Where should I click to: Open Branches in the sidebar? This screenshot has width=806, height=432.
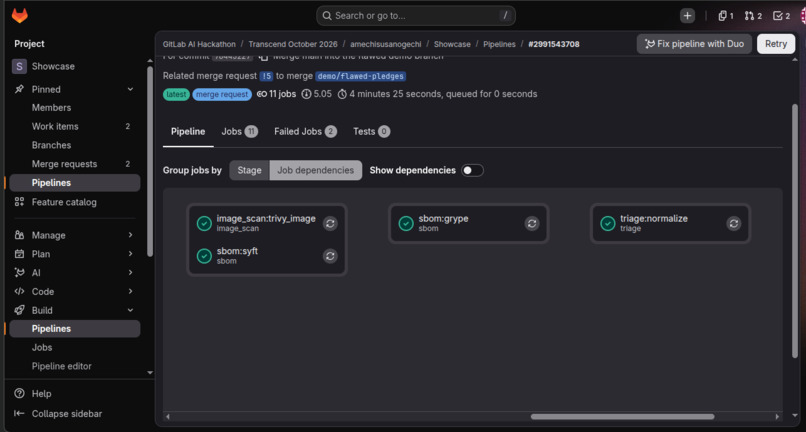tap(51, 145)
